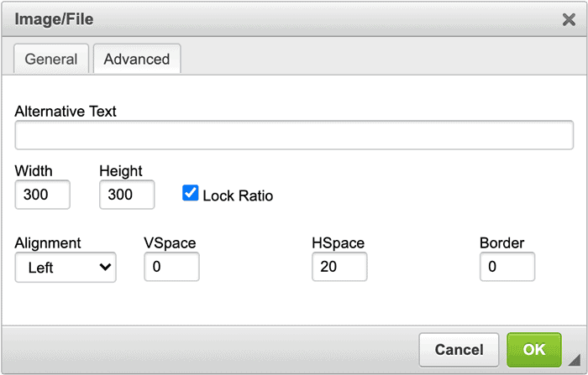The height and width of the screenshot is (375, 588).
Task: Open the Advanced tab
Action: [137, 60]
